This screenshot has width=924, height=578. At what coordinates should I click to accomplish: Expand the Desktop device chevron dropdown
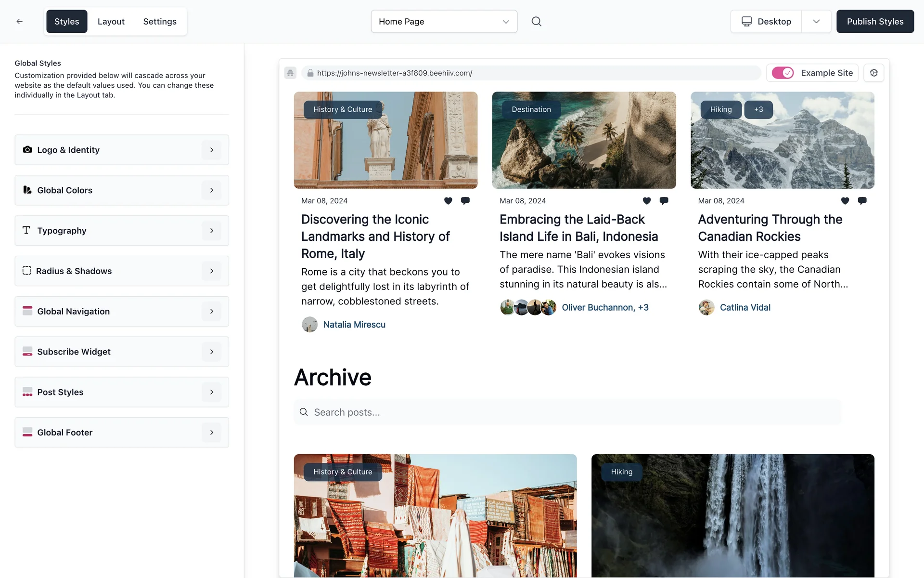[x=816, y=21]
